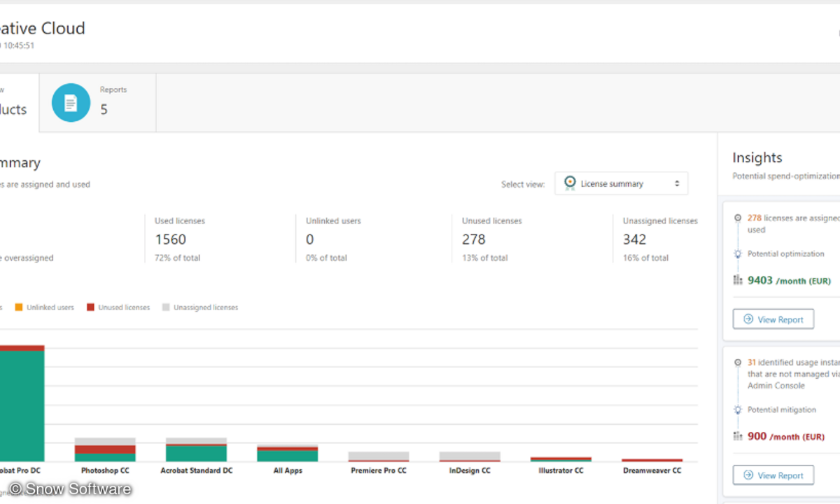The image size is (840, 504).
Task: Click the 900 /month (EUR) amount
Action: [x=786, y=436]
